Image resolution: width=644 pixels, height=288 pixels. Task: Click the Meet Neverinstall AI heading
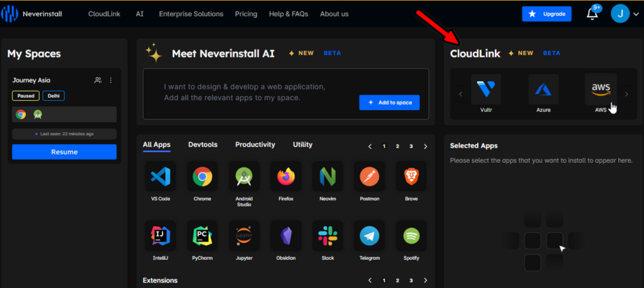pos(223,53)
